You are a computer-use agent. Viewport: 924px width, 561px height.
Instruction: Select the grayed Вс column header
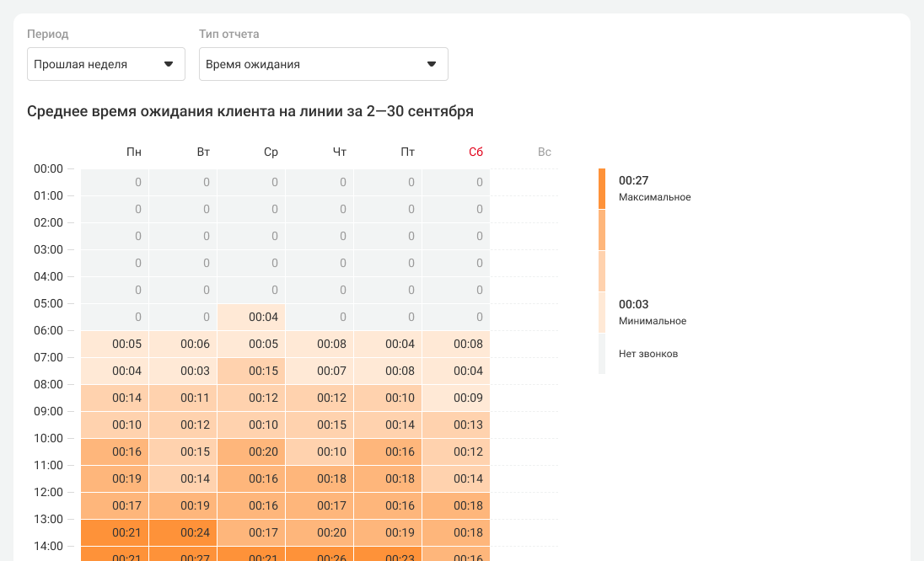pos(545,152)
